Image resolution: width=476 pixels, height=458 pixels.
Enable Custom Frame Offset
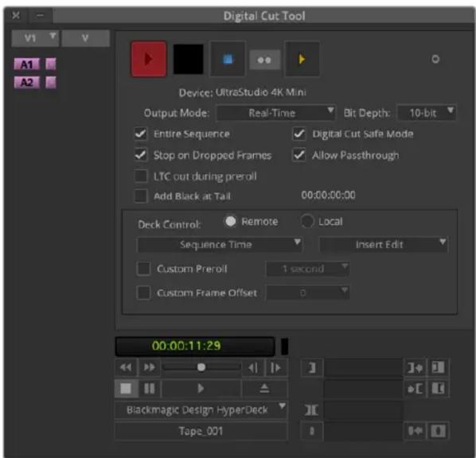[143, 293]
